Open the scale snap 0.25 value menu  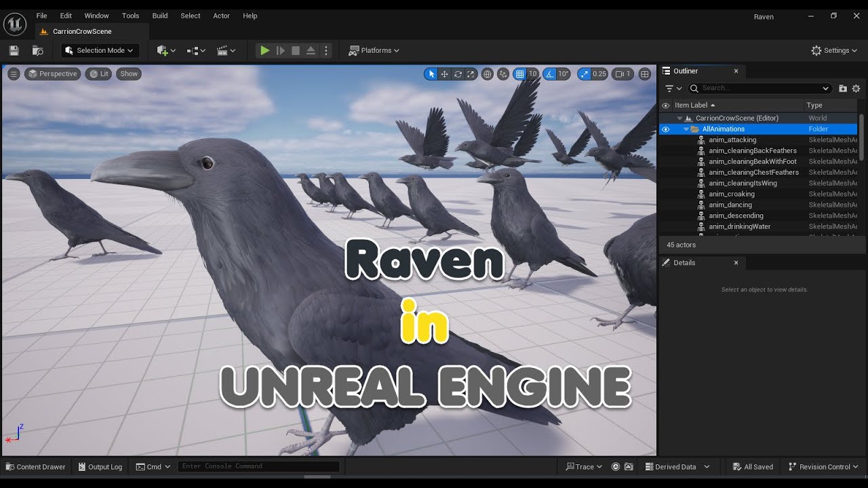click(x=599, y=74)
